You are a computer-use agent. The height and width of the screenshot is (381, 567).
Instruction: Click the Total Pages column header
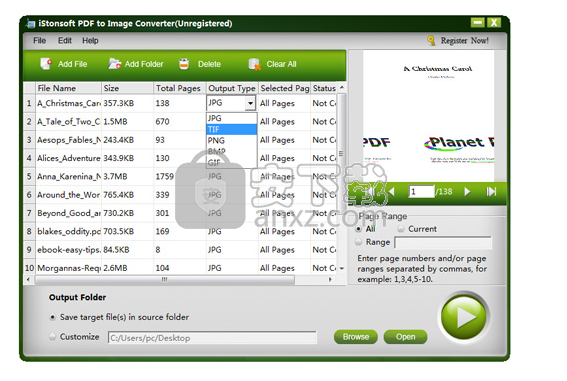coord(180,88)
